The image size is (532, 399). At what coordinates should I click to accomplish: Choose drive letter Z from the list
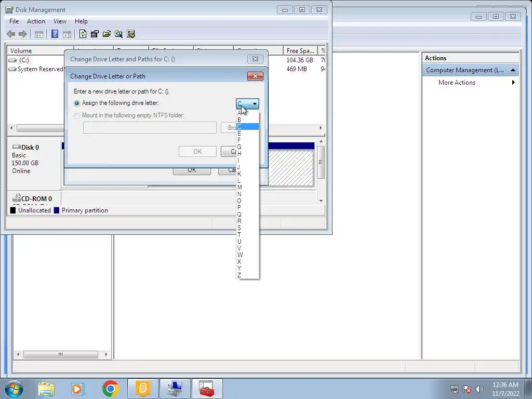point(247,275)
